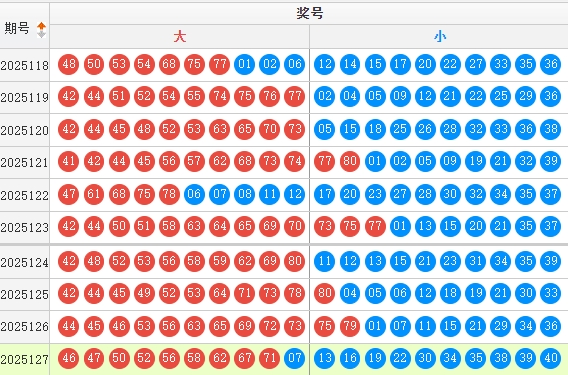Click the 大 column header
This screenshot has width=568, height=375.
pyautogui.click(x=180, y=37)
